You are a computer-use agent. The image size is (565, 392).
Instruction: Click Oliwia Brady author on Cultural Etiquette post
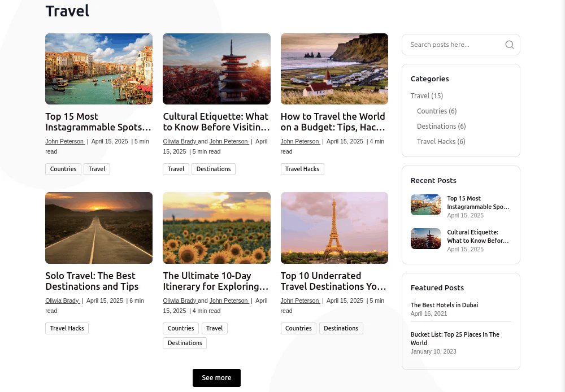180,141
